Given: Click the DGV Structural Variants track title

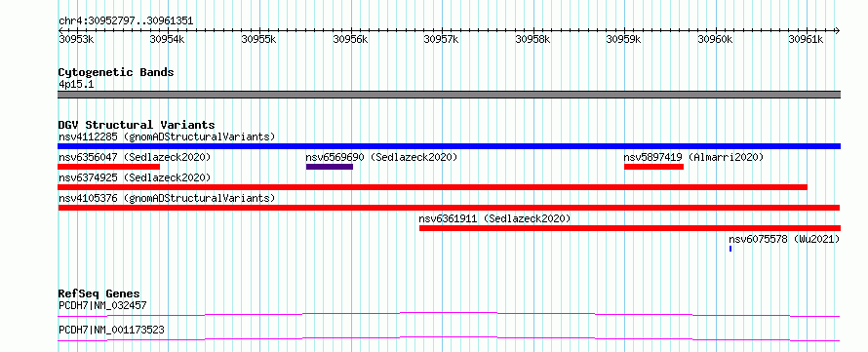Looking at the screenshot, I should point(137,125).
